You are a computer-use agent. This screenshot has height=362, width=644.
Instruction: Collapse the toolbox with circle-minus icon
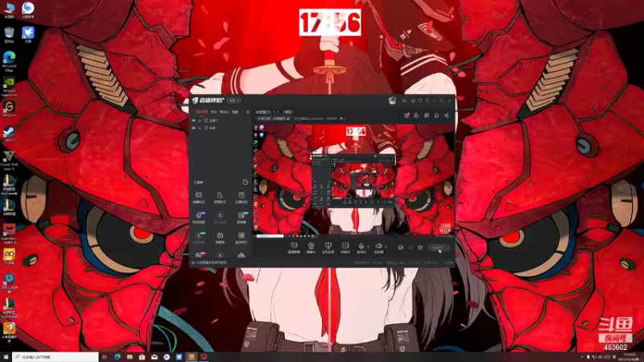[246, 183]
